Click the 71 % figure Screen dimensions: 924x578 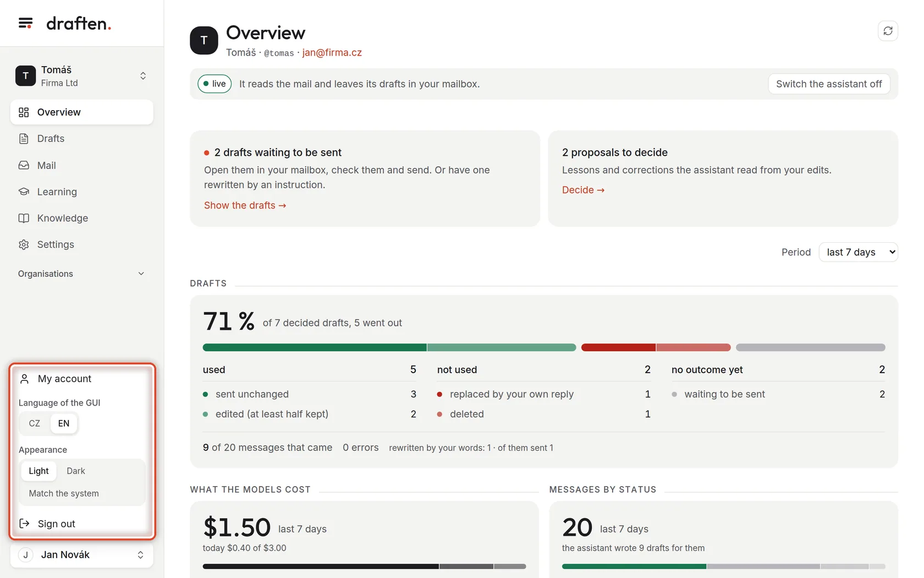point(229,321)
